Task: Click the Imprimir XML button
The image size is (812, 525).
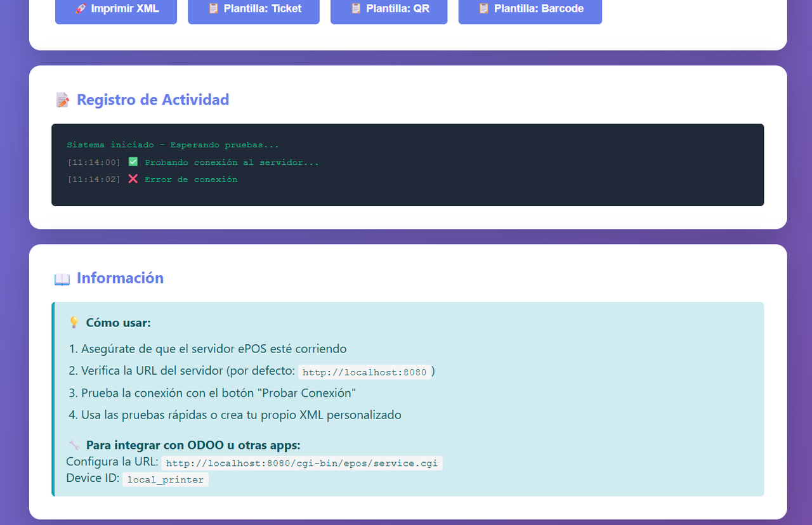Action: [116, 10]
